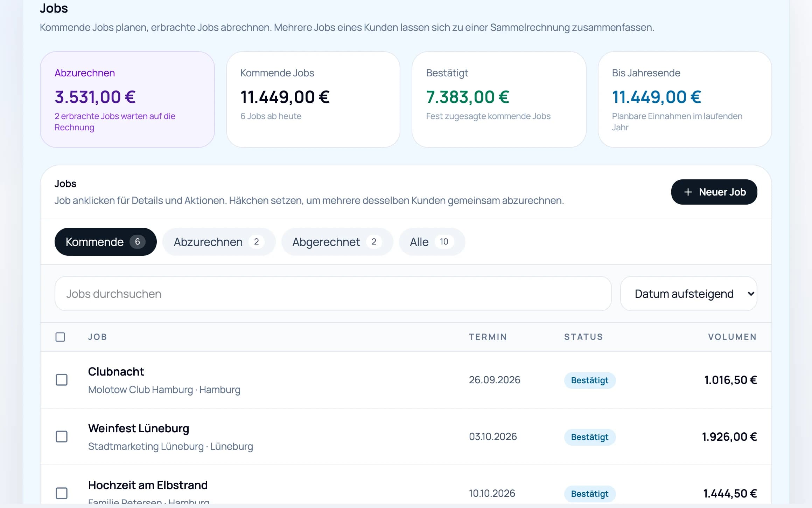The width and height of the screenshot is (812, 508).
Task: Click the Stadtmarketing Lüneburg · Lüneburg subtitle
Action: pos(170,446)
